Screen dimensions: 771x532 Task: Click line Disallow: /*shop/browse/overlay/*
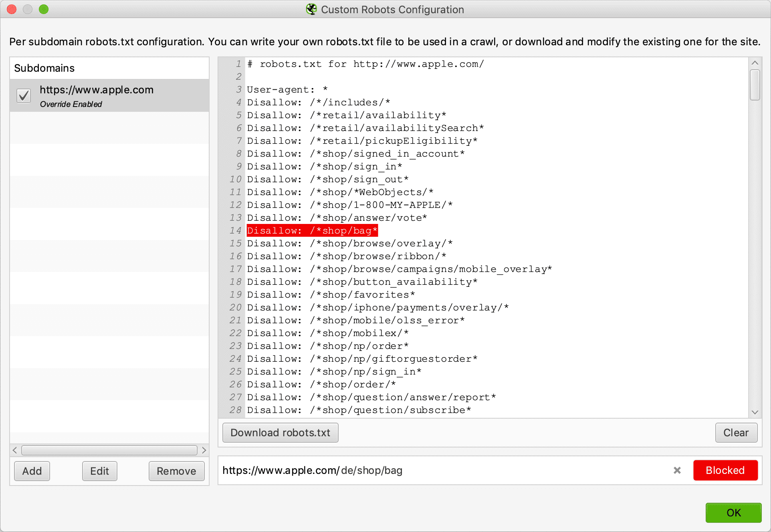pos(350,244)
